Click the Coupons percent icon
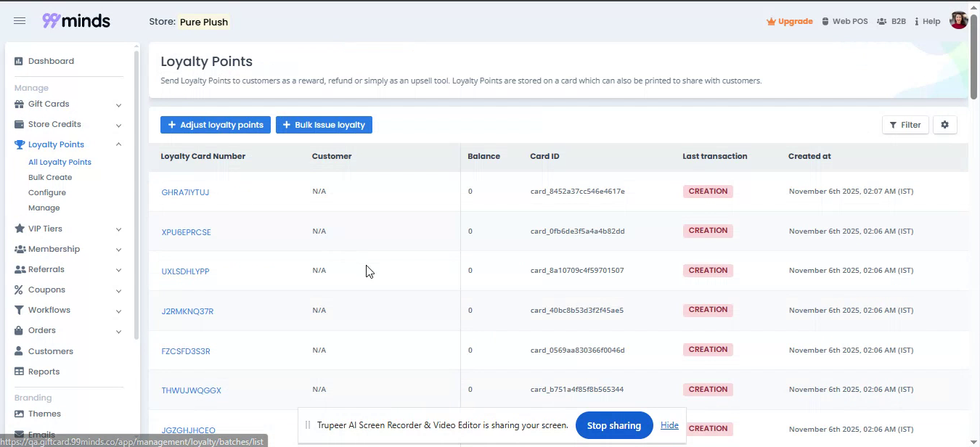This screenshot has width=980, height=447. (x=20, y=290)
